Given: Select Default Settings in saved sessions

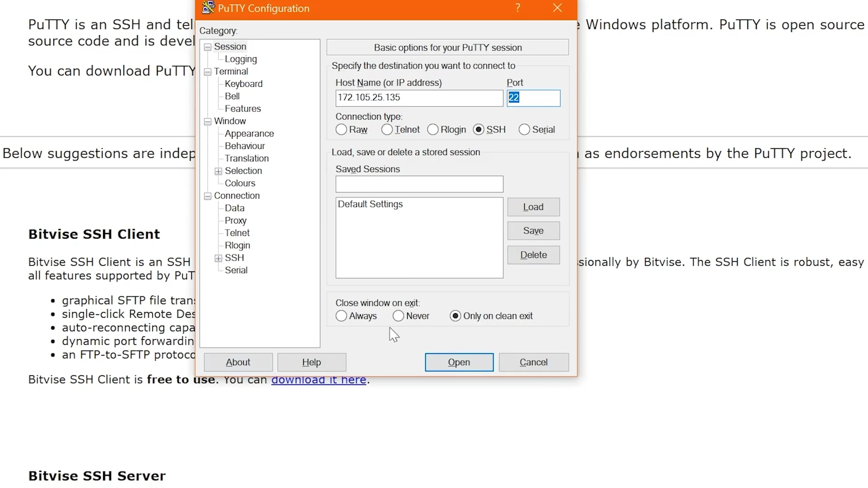Looking at the screenshot, I should tap(370, 204).
